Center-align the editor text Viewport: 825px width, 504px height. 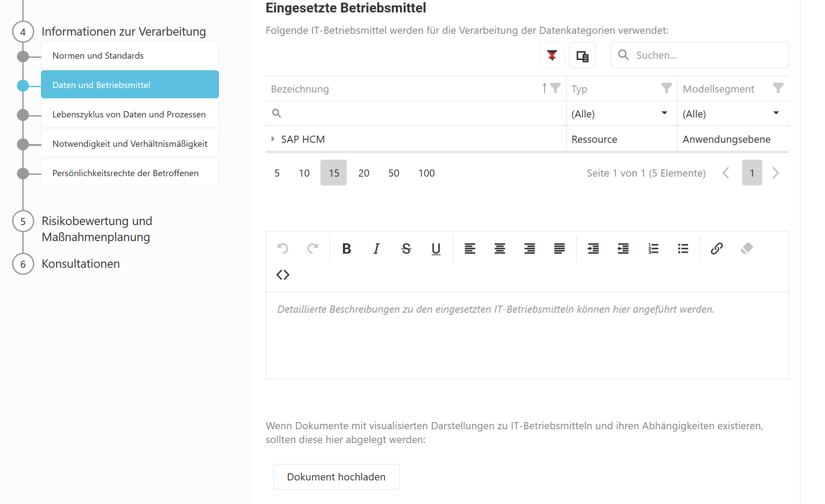click(500, 249)
